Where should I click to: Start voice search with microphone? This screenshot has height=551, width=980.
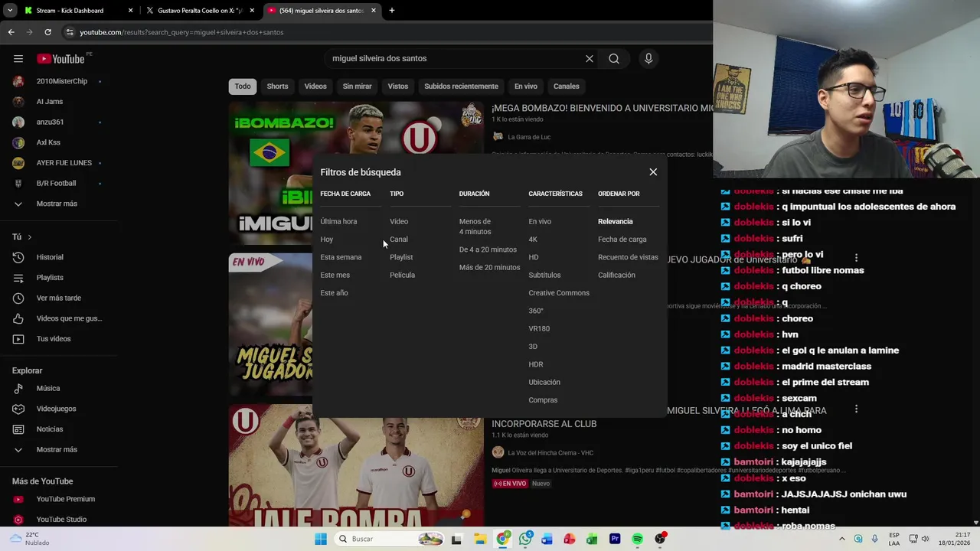pos(648,59)
